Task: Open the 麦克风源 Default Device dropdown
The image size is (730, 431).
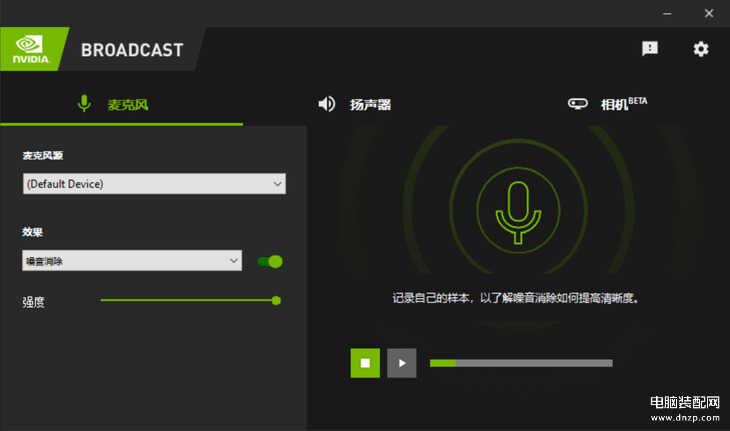Action: pos(154,184)
